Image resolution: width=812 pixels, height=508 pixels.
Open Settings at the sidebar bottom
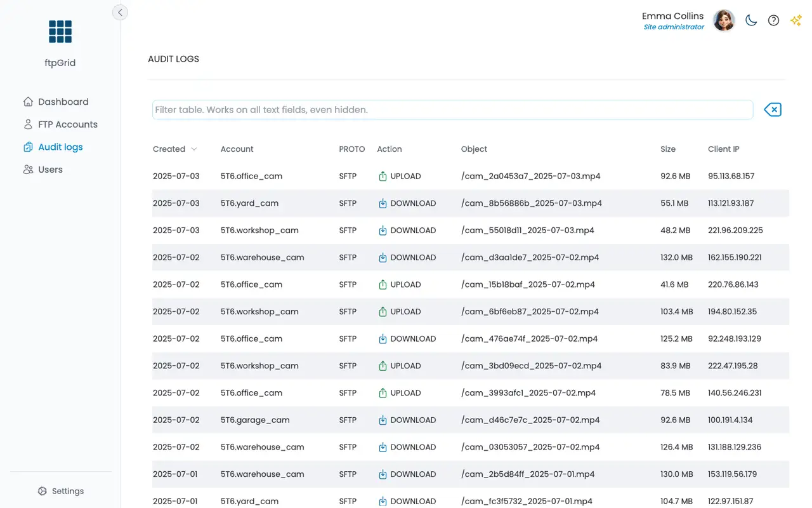pyautogui.click(x=61, y=491)
